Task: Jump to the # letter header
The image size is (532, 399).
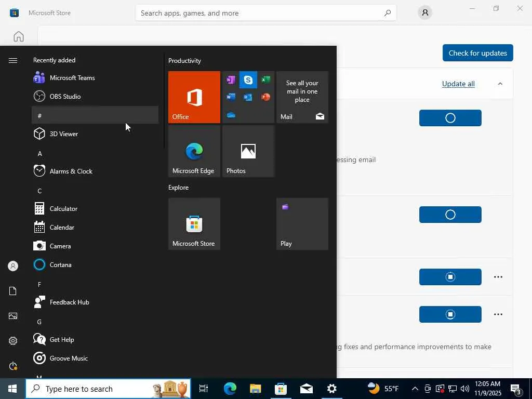Action: click(x=95, y=115)
